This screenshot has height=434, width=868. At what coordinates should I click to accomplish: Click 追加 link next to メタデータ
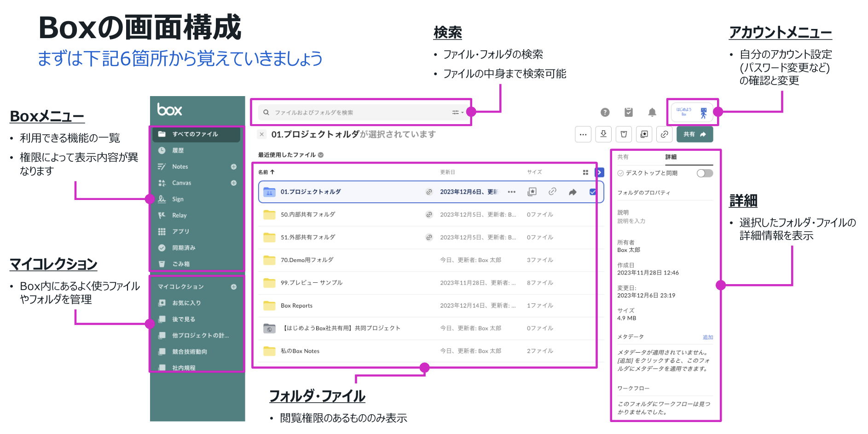(x=707, y=337)
